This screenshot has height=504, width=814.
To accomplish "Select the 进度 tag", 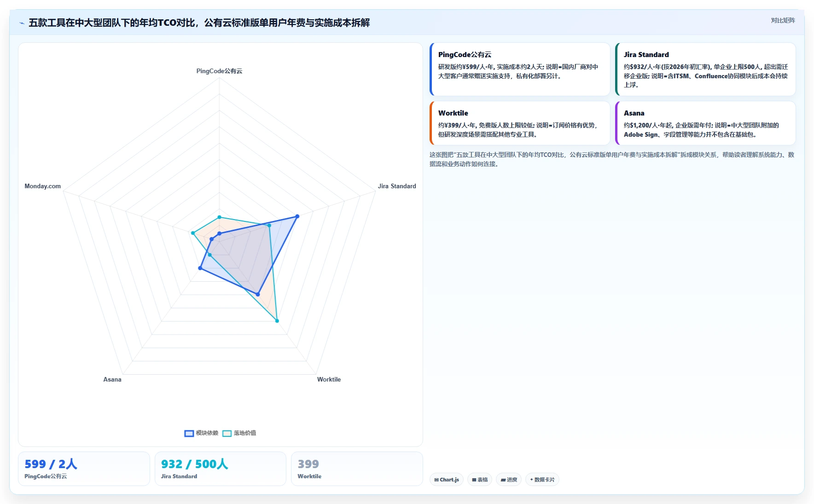I will 509,480.
